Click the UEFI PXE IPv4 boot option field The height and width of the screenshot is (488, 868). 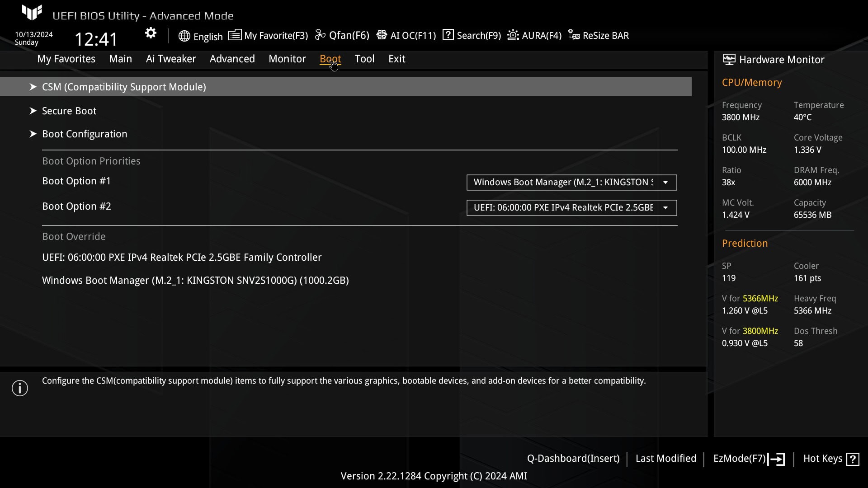571,208
